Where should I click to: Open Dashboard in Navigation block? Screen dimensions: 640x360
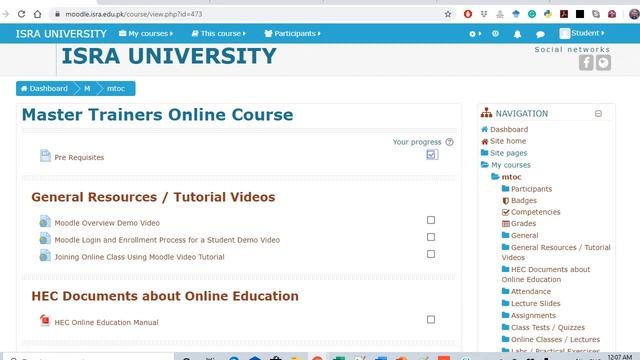pos(509,129)
